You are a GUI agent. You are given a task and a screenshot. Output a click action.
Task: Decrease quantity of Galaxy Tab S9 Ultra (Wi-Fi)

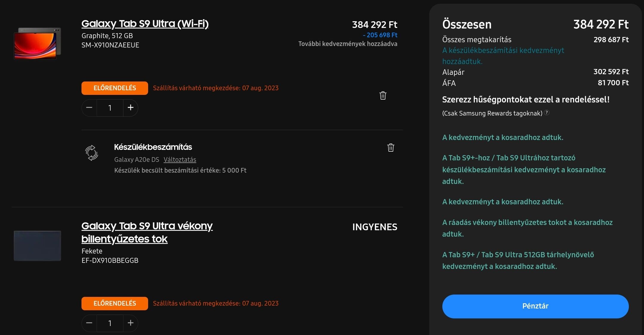pyautogui.click(x=89, y=108)
